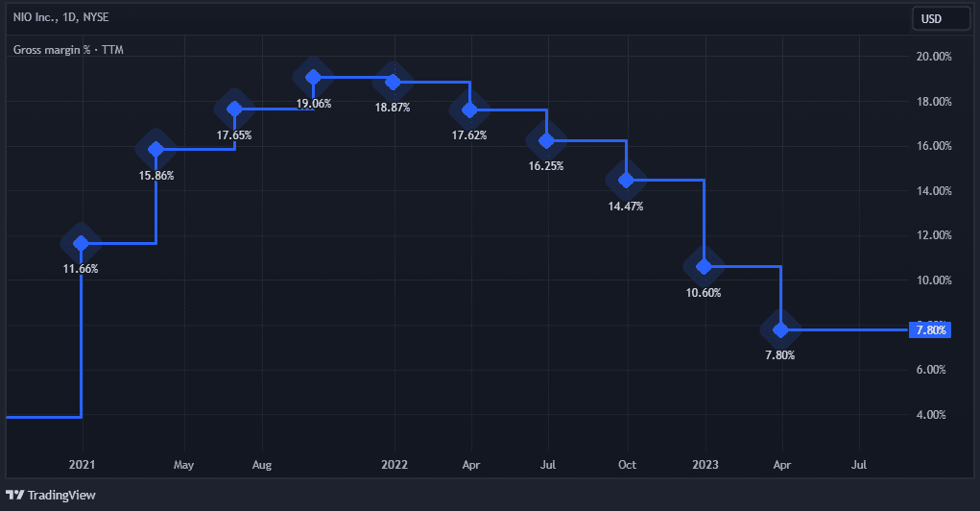Click the 20.00% price scale label
980x511 pixels.
tap(934, 57)
